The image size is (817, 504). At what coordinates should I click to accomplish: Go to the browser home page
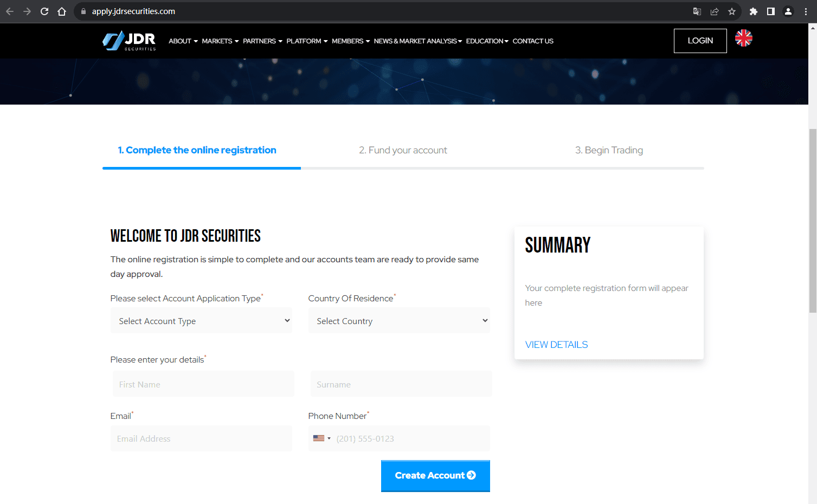pos(62,11)
